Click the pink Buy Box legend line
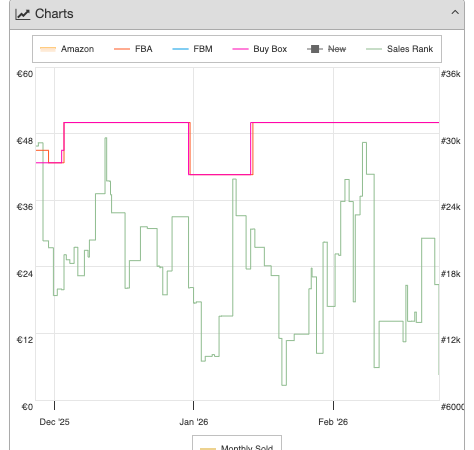This screenshot has width=474, height=450. pos(240,49)
